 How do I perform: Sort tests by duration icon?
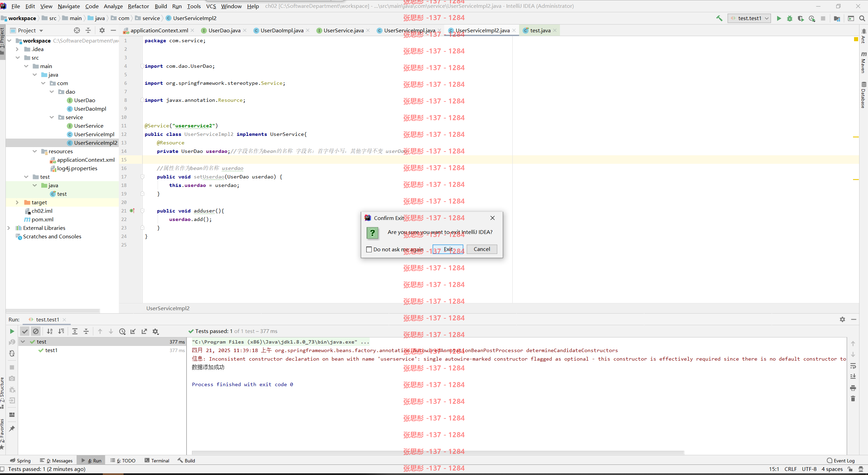[61, 331]
